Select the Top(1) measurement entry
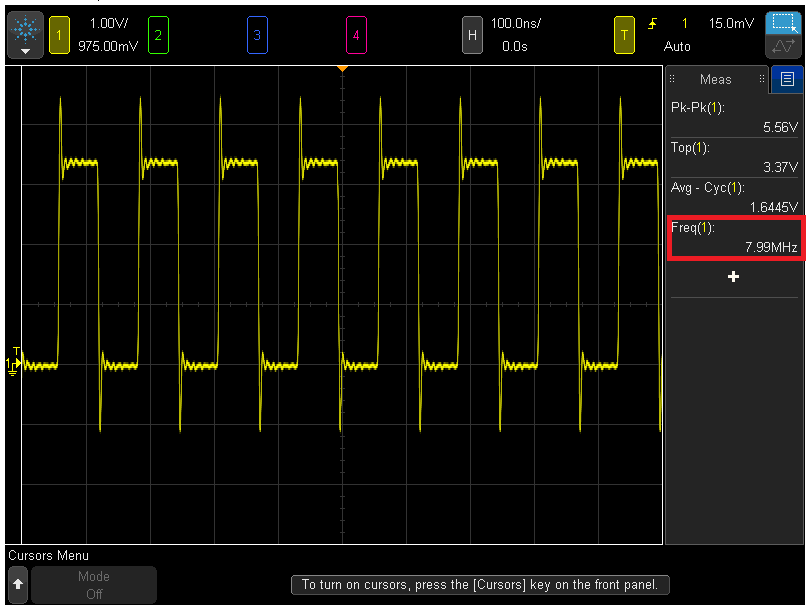Screen dimensions: 807x606 pos(734,158)
